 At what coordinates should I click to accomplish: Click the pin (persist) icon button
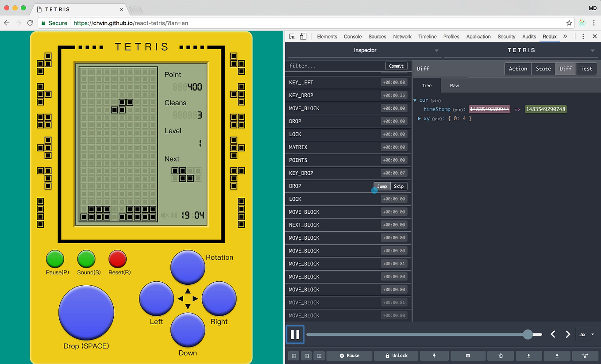tap(434, 356)
